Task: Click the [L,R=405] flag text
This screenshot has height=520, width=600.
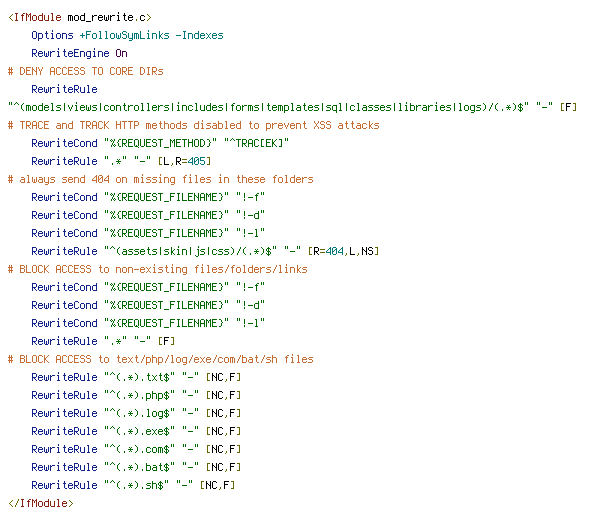Action: 184,161
